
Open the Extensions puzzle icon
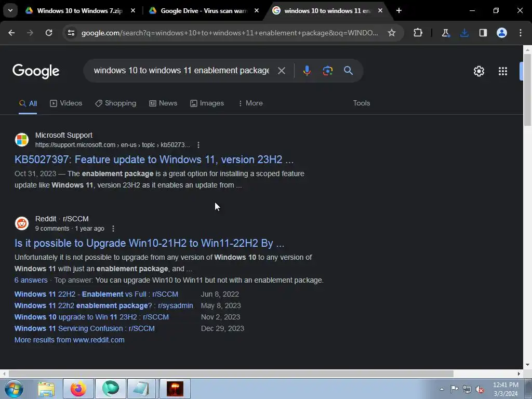click(x=418, y=33)
